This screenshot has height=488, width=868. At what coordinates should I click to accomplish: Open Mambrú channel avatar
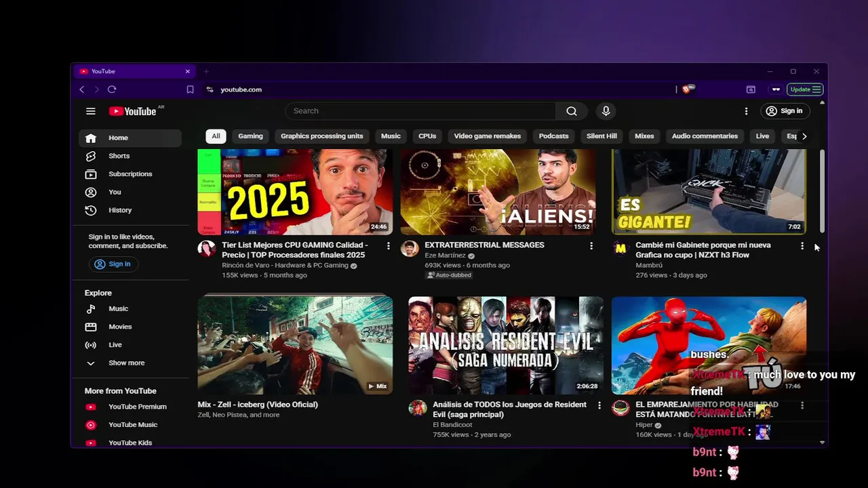(620, 248)
